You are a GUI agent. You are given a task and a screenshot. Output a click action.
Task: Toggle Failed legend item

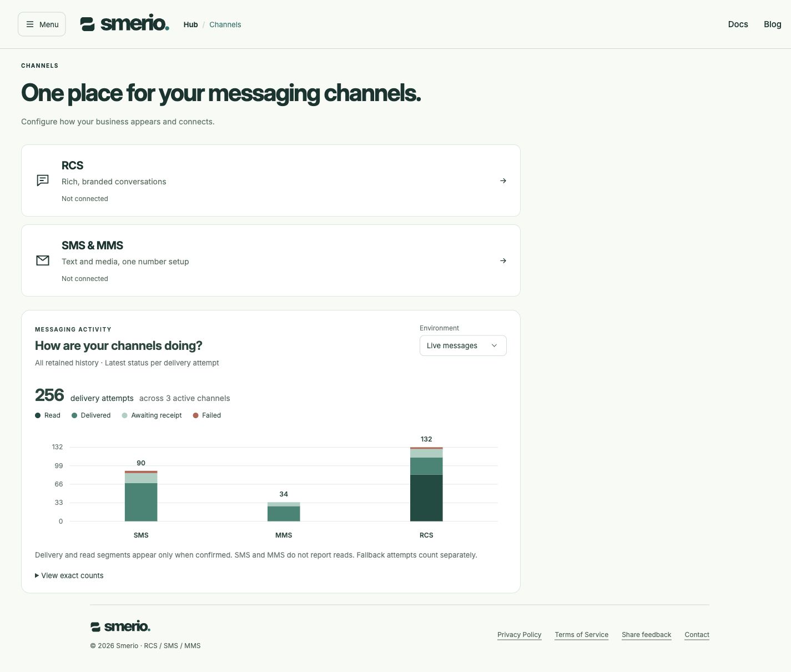[207, 415]
